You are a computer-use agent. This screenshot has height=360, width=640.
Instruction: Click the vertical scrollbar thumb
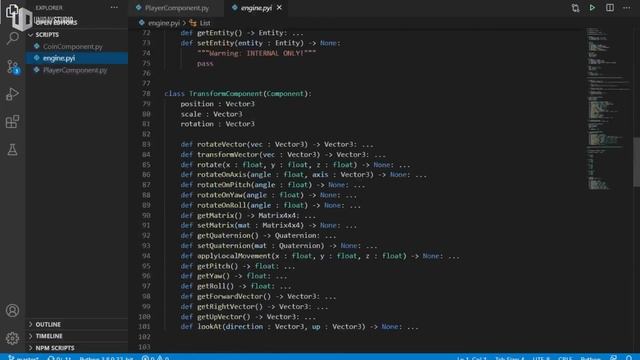636,162
